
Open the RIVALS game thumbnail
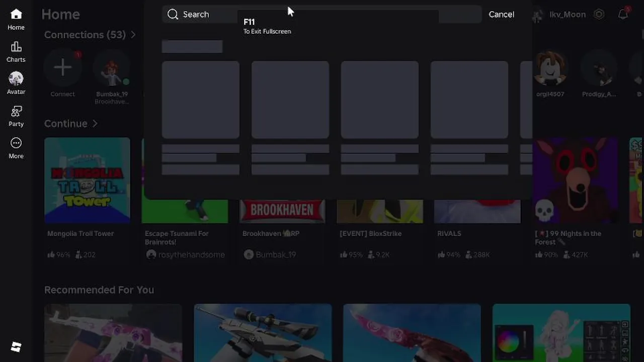[x=477, y=211]
